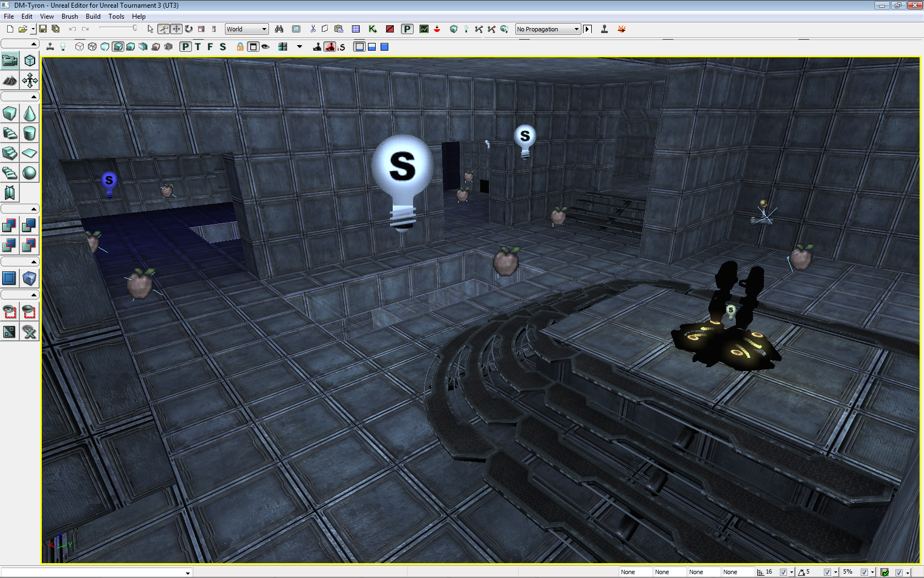Click the joystick play-from-here icon
This screenshot has height=578, width=924.
click(604, 29)
